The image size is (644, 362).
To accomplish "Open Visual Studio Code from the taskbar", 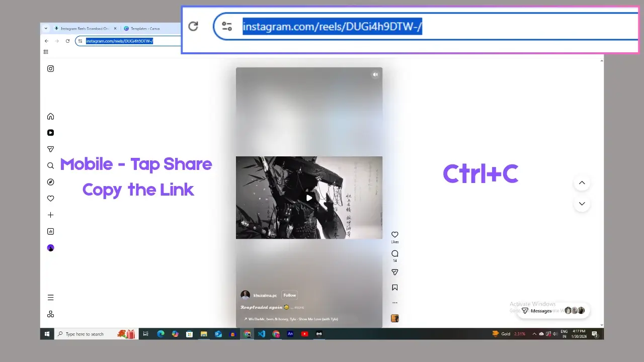I will 262,334.
